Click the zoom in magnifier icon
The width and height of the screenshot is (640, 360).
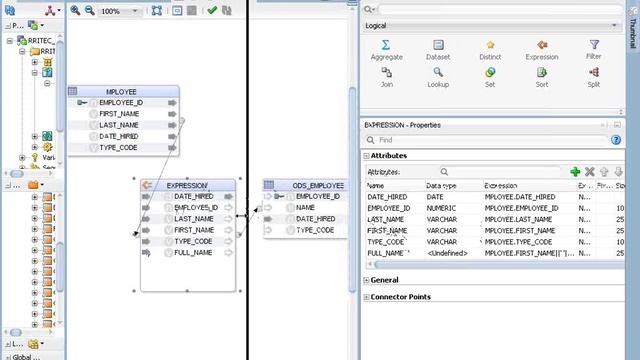(75, 11)
